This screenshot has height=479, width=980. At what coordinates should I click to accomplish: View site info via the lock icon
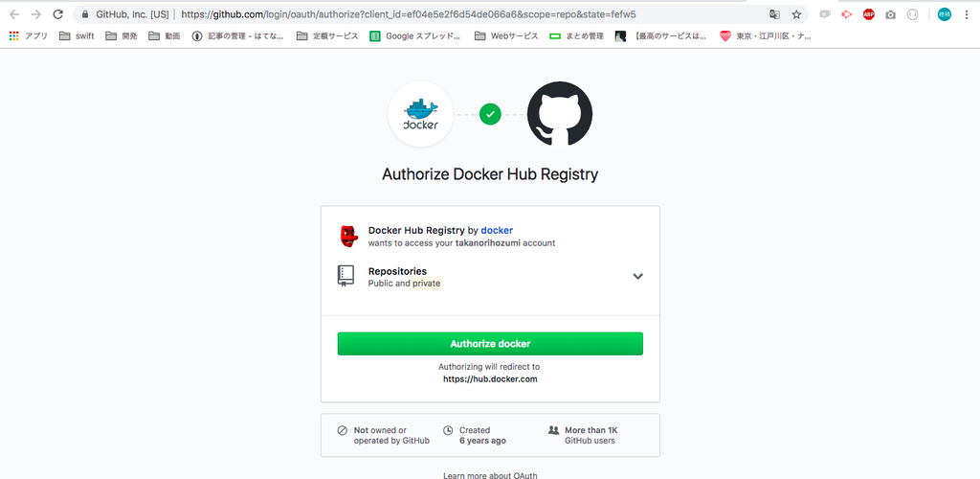click(85, 13)
